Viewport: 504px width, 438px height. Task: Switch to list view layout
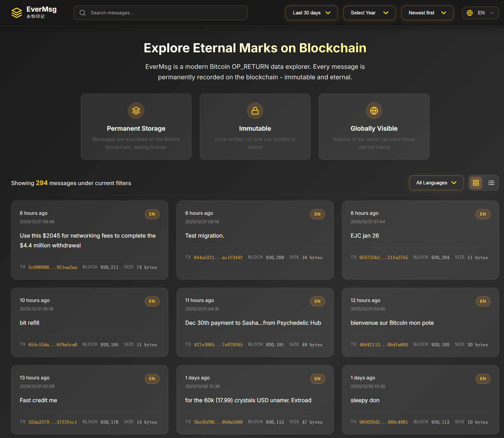(x=491, y=182)
